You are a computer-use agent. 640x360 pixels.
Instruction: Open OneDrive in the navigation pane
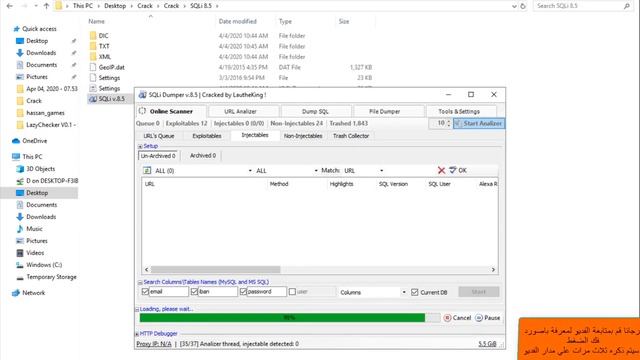[35, 141]
